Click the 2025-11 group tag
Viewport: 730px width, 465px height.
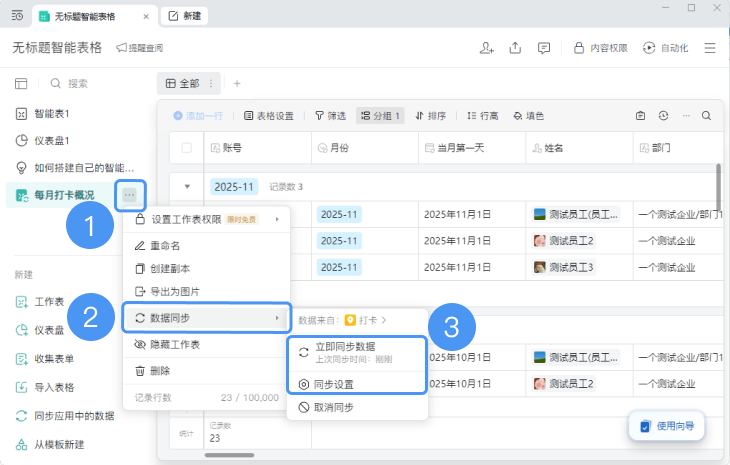[234, 187]
